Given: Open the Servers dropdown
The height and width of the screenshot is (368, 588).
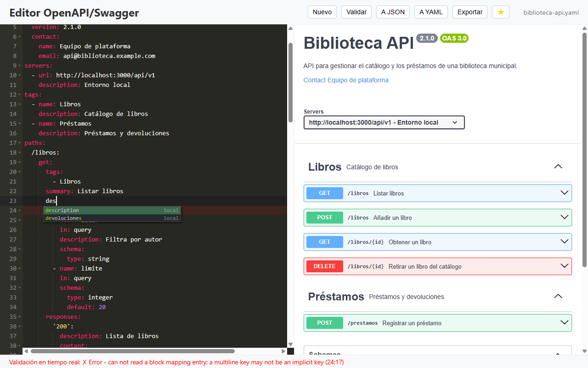Looking at the screenshot, I should tap(384, 122).
